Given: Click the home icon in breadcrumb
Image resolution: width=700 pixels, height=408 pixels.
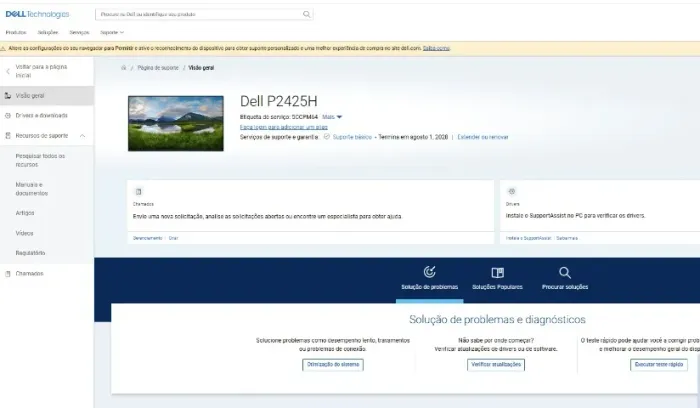Looking at the screenshot, I should (124, 68).
